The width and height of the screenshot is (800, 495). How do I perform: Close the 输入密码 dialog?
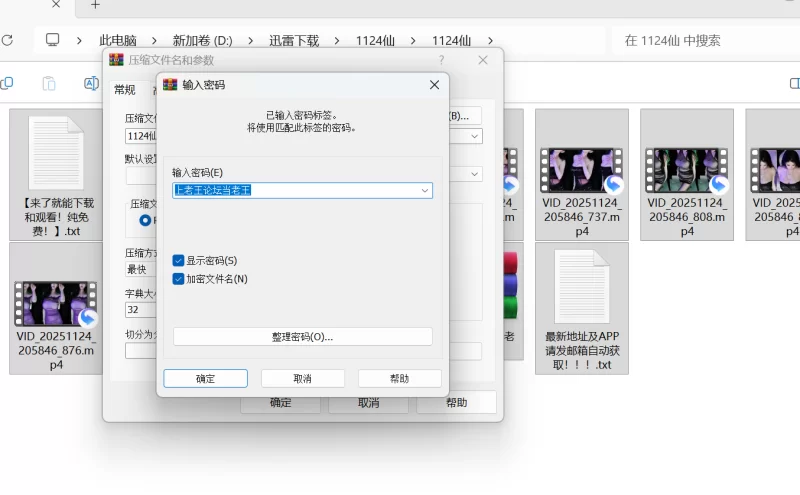point(434,85)
